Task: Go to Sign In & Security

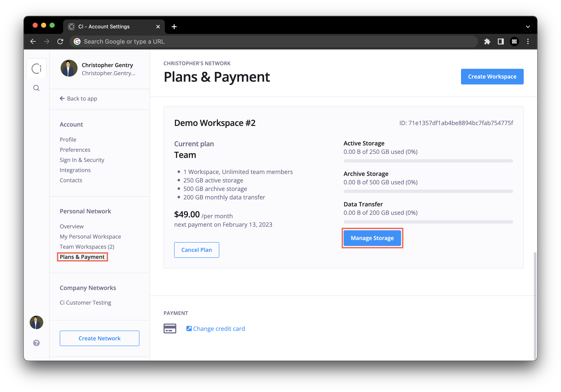Action: tap(82, 160)
